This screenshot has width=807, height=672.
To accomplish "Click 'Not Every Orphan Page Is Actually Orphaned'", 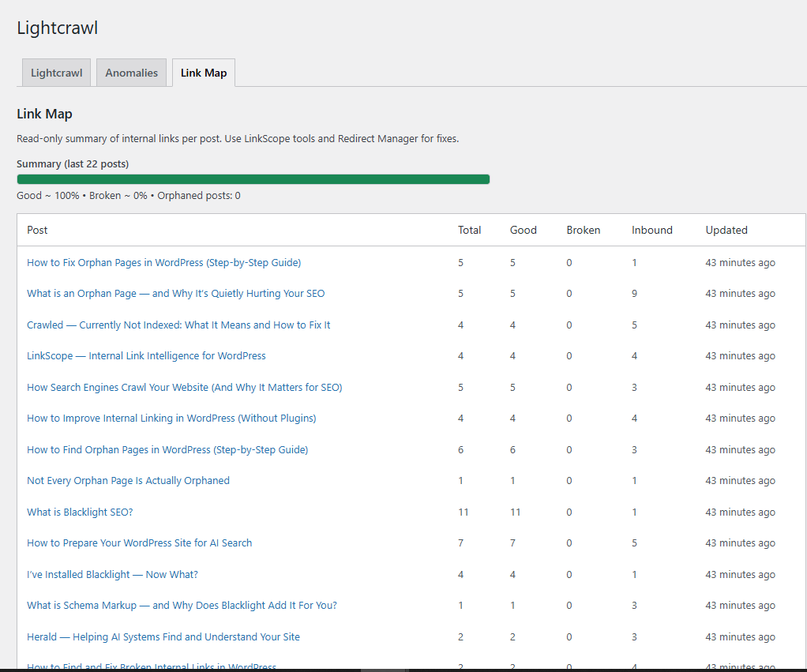I will pos(128,480).
